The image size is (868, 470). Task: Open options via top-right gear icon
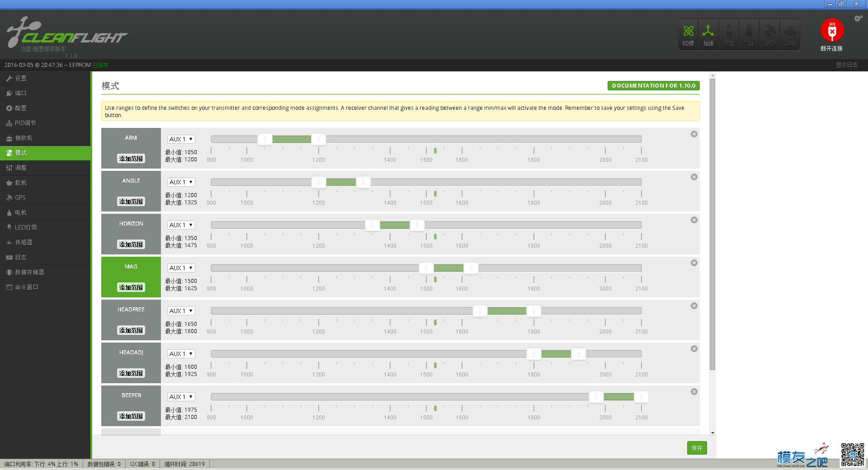(858, 19)
